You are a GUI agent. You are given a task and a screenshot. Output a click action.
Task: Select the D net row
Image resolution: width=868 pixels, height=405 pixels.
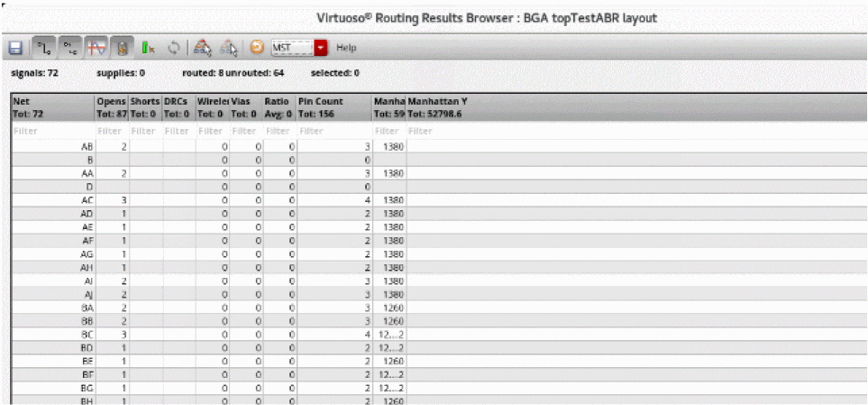click(x=439, y=187)
